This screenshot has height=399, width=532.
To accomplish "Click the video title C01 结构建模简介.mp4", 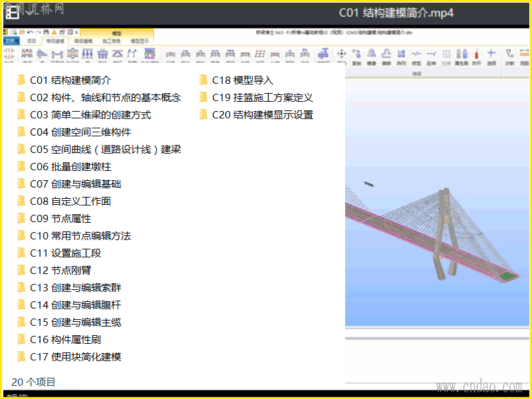I will pos(396,13).
